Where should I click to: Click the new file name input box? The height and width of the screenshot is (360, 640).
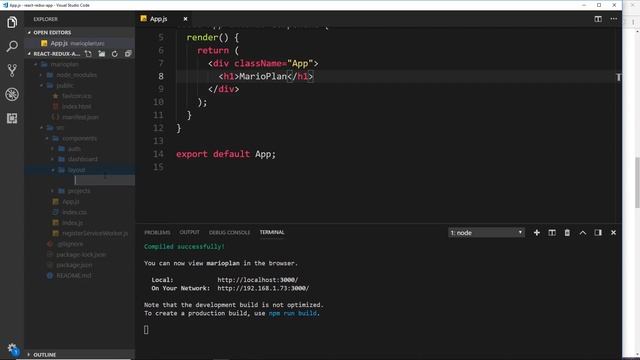pyautogui.click(x=104, y=180)
